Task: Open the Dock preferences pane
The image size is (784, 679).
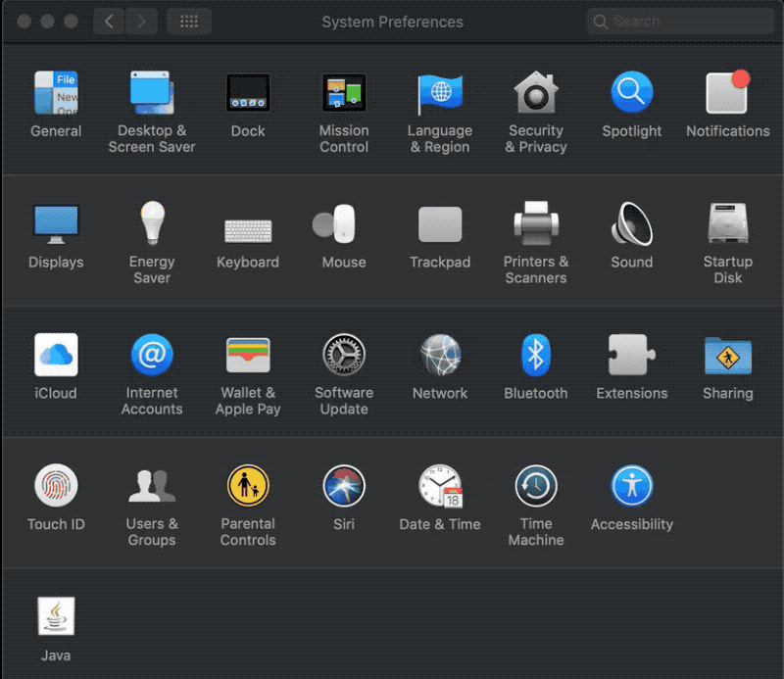Action: (248, 93)
